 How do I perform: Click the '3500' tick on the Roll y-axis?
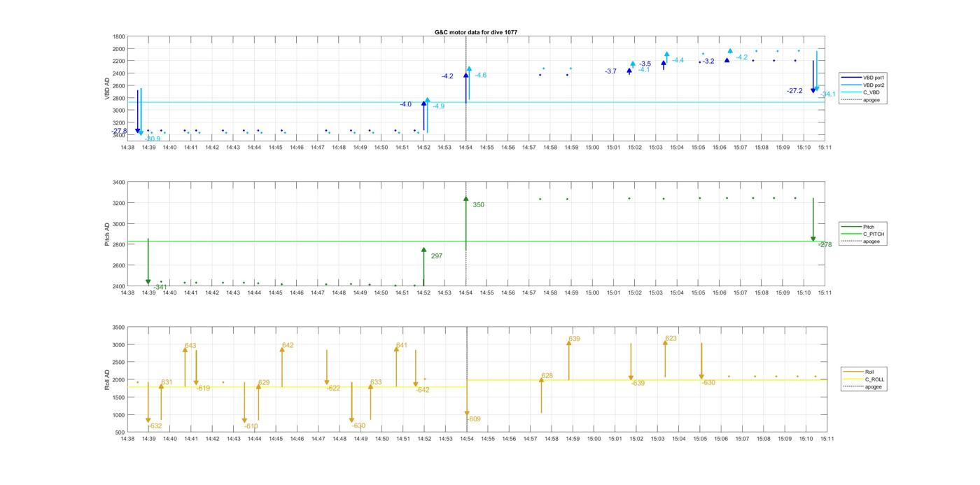tap(119, 327)
